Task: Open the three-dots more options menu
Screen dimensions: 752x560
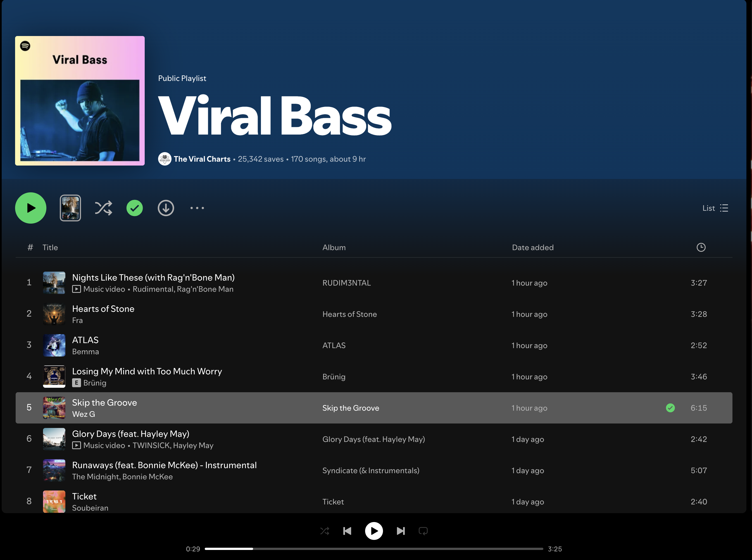Action: coord(197,208)
